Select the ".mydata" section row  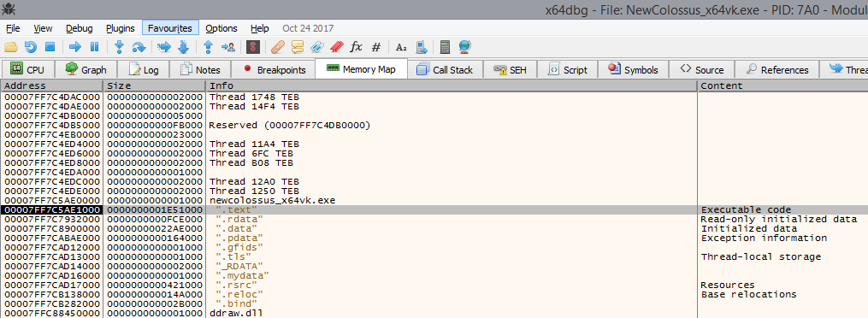pos(434,276)
